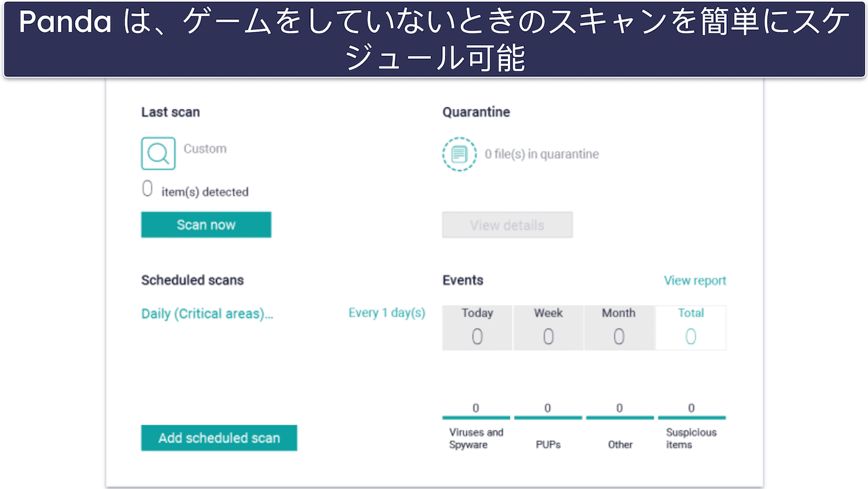The width and height of the screenshot is (868, 489).
Task: Click the Quarantine heading
Action: [x=476, y=112]
